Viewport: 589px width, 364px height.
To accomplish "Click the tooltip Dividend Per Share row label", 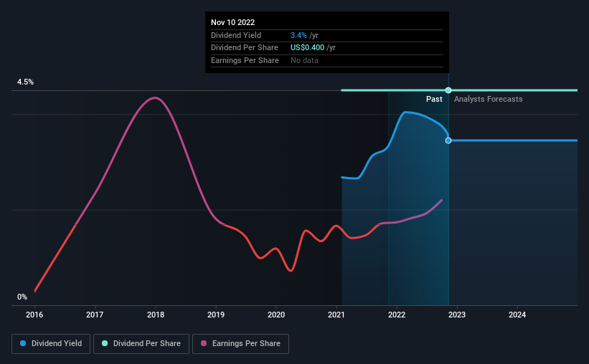I will (x=245, y=48).
